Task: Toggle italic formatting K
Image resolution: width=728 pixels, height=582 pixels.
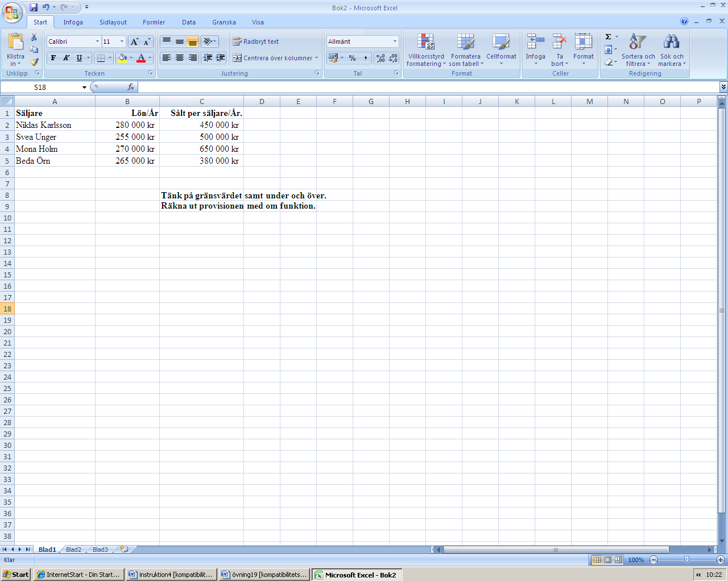Action: coord(66,58)
